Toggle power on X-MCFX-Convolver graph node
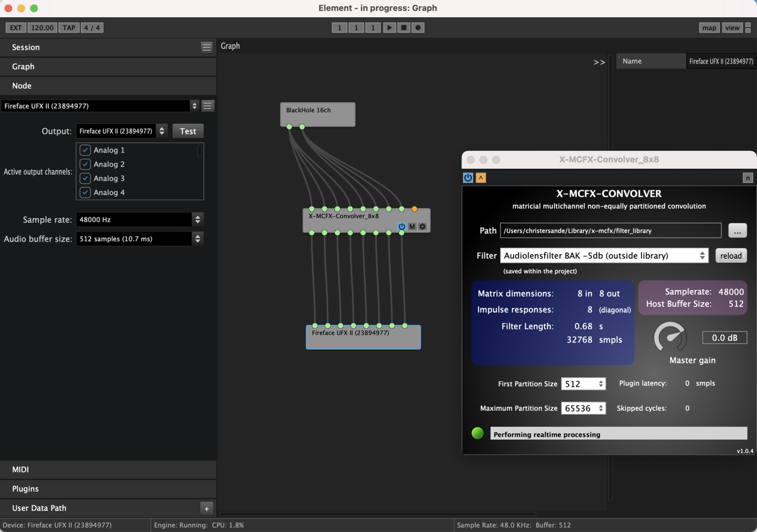The width and height of the screenshot is (757, 532). tap(402, 227)
